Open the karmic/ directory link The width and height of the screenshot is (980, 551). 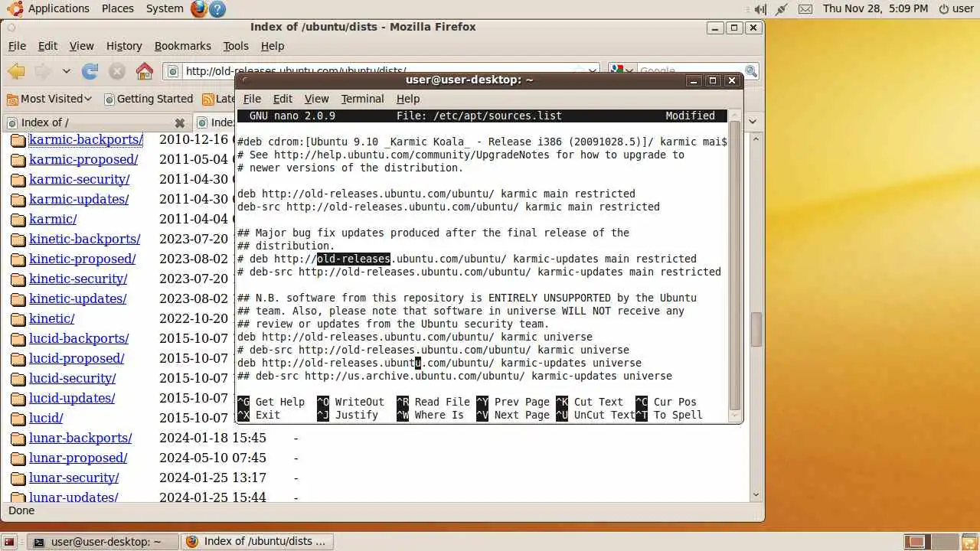pyautogui.click(x=53, y=219)
